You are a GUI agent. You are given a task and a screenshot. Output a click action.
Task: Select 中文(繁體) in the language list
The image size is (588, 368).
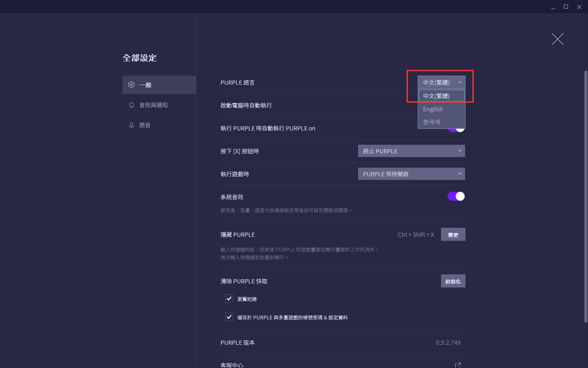[x=441, y=96]
